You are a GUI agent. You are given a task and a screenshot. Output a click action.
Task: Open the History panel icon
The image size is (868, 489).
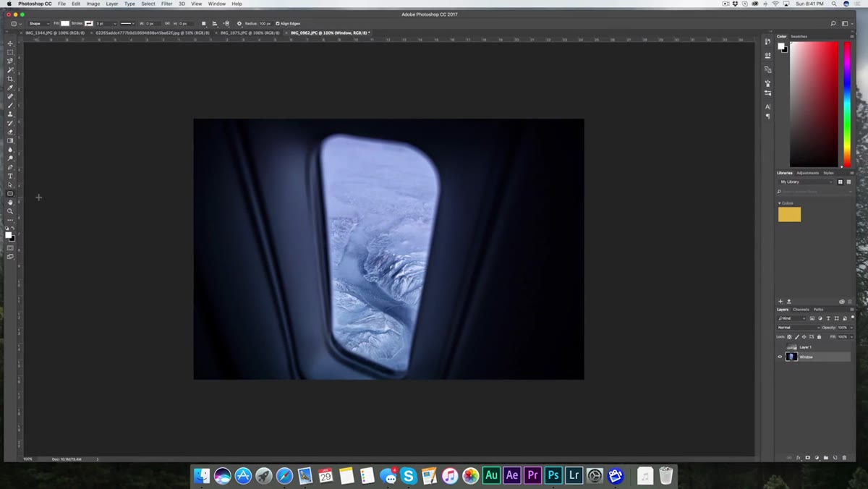(767, 42)
